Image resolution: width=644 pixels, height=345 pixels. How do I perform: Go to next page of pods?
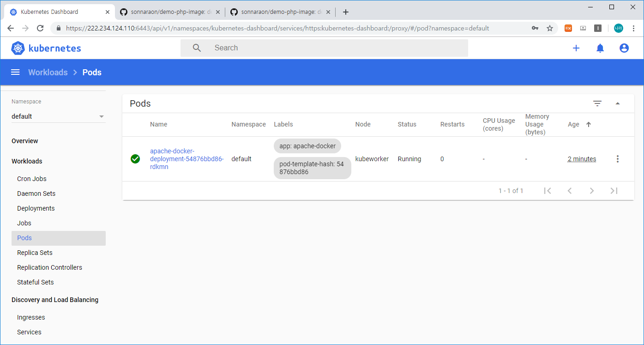(x=592, y=191)
